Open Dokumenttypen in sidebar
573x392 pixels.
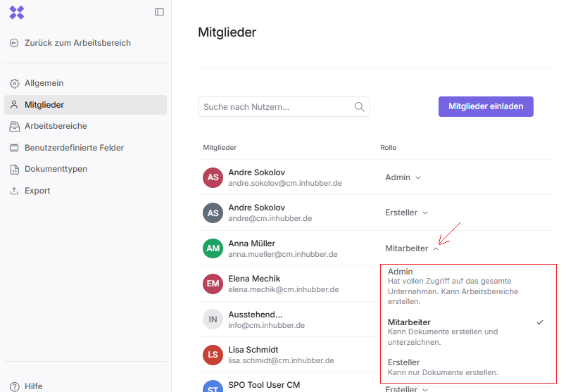tap(56, 169)
